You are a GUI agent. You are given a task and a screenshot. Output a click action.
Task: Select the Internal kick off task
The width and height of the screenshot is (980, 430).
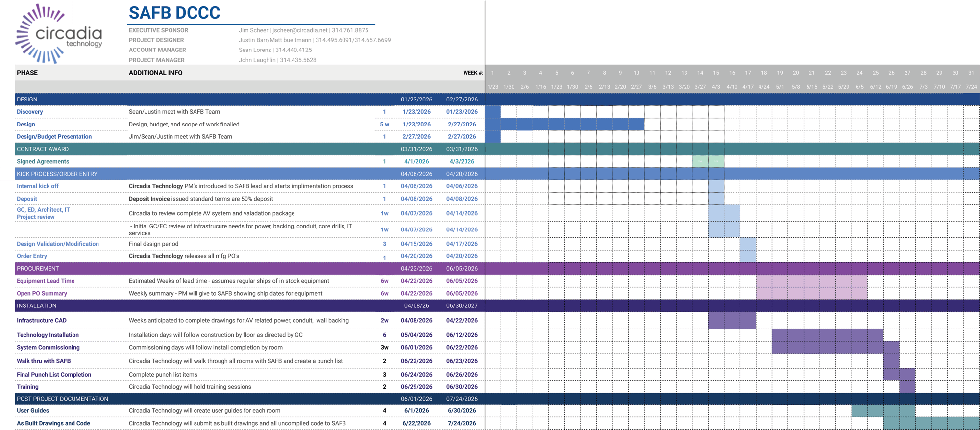point(37,186)
